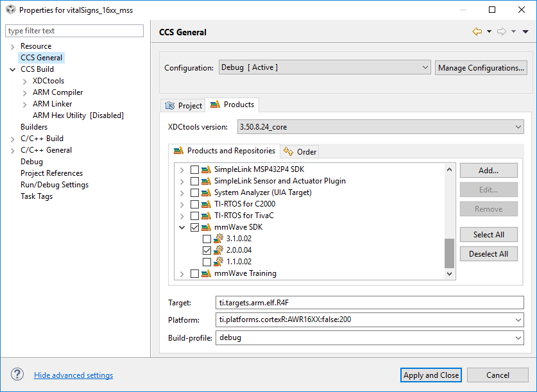Click the TI-RTOS for C2000 product icon
This screenshot has width=537, height=392.
pyautogui.click(x=206, y=205)
